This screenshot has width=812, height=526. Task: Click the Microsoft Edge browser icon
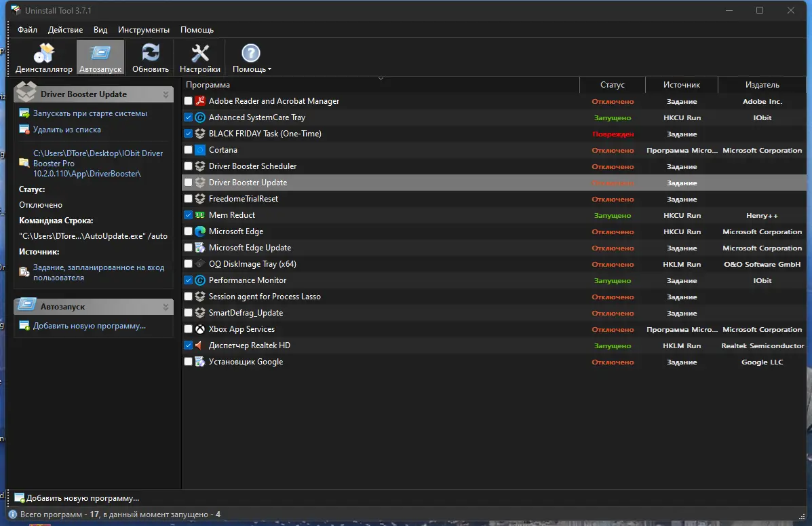coord(200,231)
